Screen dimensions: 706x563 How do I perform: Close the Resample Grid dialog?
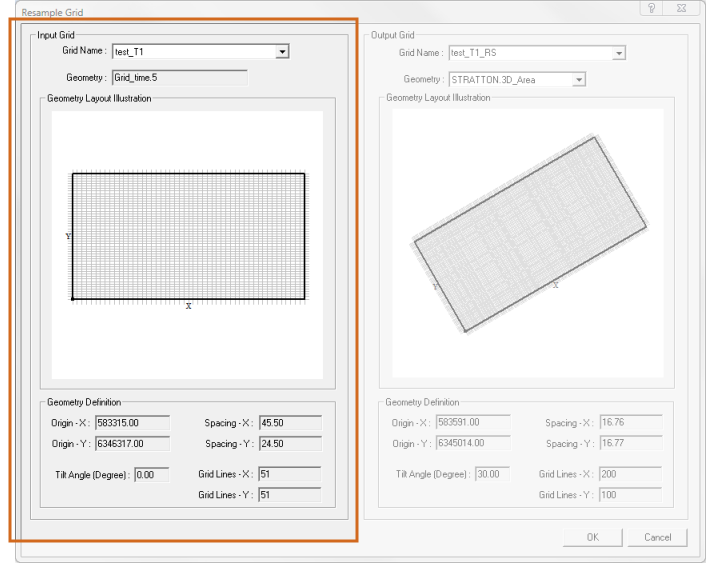pos(681,8)
